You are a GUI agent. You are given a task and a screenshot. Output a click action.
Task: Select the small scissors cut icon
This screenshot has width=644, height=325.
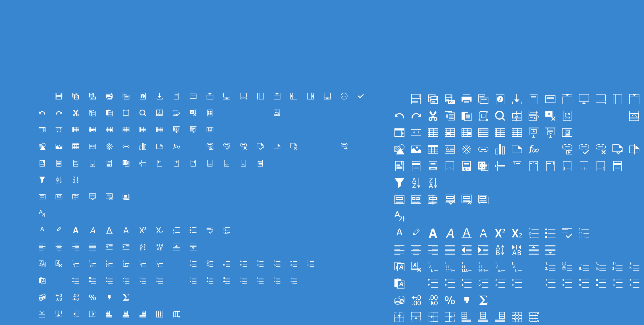tap(76, 113)
